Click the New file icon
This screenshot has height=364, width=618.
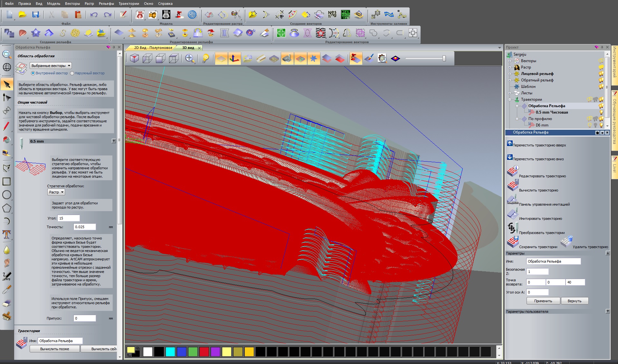point(9,14)
